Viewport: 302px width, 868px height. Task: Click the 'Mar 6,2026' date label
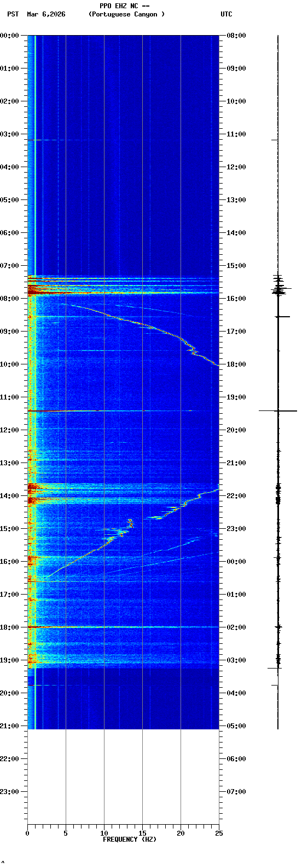[46, 14]
